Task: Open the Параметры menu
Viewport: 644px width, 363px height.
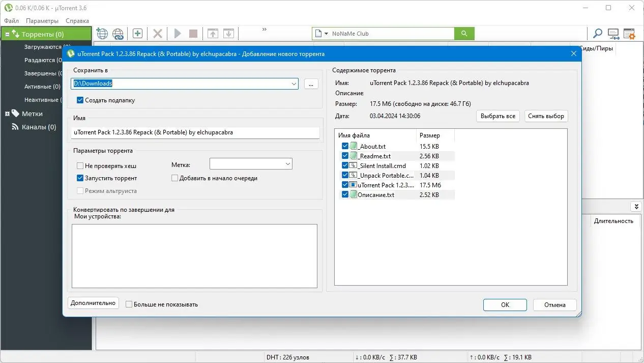Action: pyautogui.click(x=42, y=20)
